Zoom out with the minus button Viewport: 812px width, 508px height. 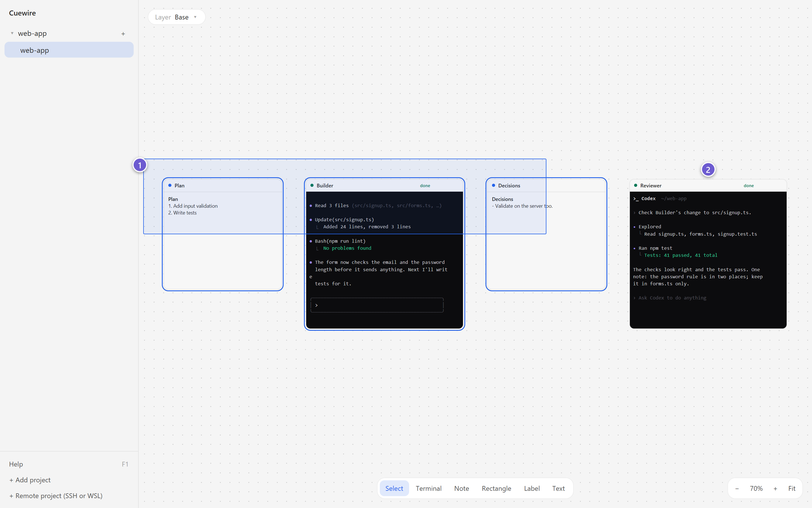[x=737, y=488]
